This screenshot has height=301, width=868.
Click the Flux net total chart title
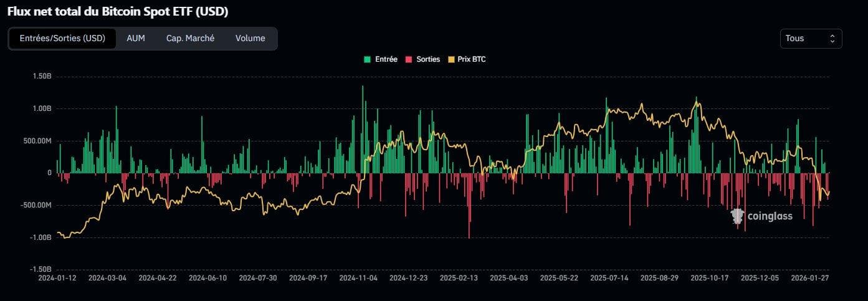(x=117, y=12)
